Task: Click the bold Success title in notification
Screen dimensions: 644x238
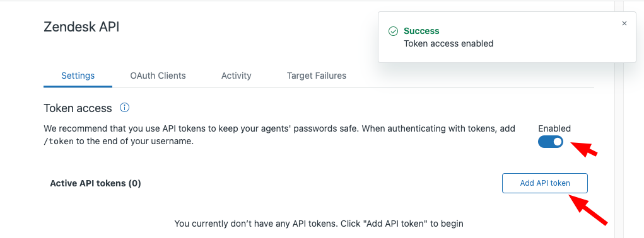Action: pos(421,31)
